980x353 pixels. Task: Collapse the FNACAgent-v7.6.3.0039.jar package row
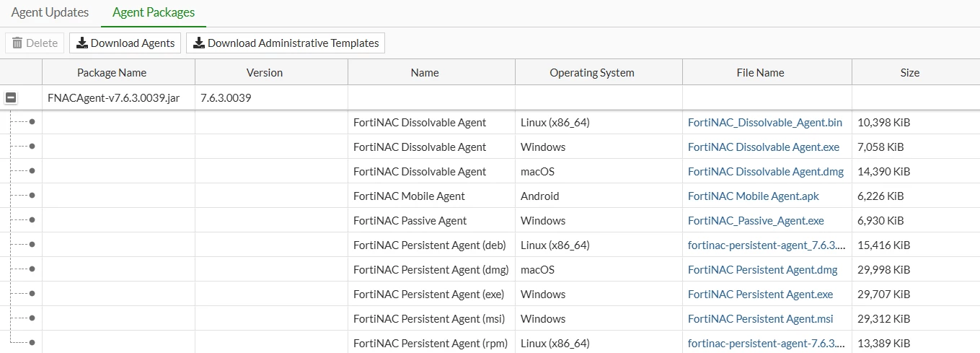(x=11, y=97)
